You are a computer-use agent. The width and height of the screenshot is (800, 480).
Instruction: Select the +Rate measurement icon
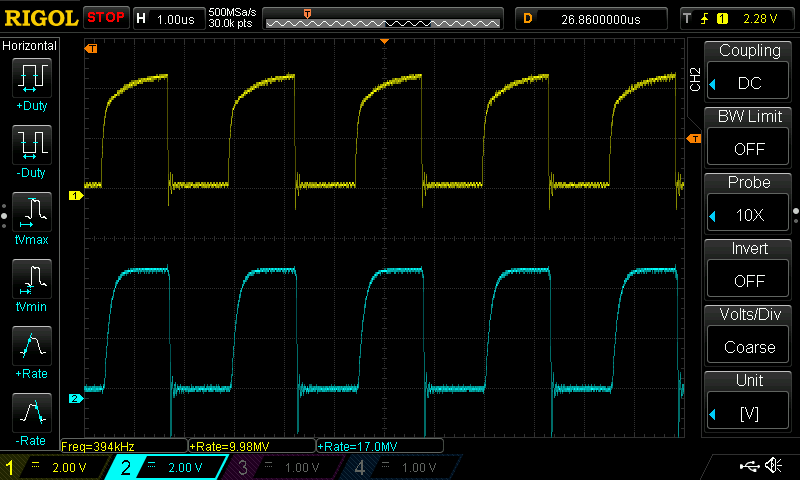click(32, 346)
